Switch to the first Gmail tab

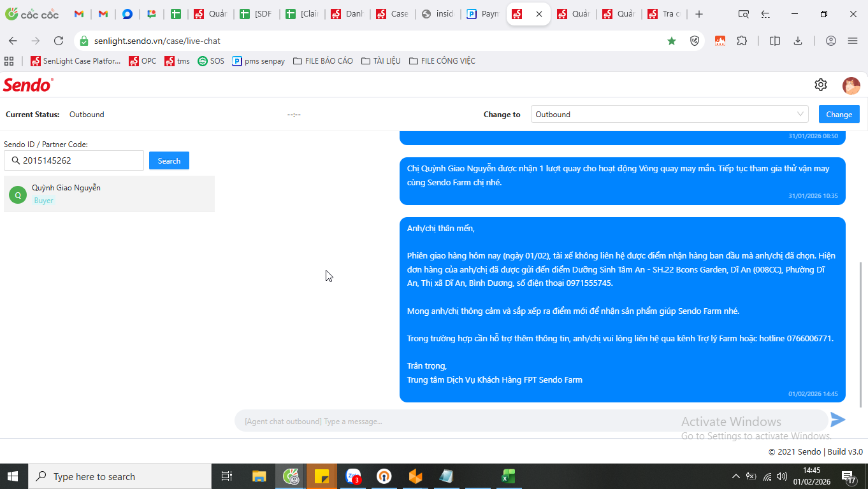[x=79, y=14]
